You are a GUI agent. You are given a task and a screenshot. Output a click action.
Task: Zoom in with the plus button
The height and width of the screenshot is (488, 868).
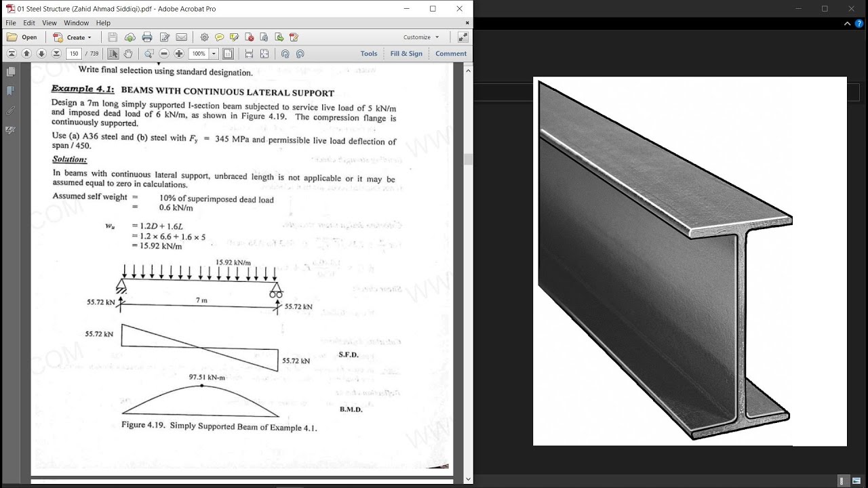point(179,54)
